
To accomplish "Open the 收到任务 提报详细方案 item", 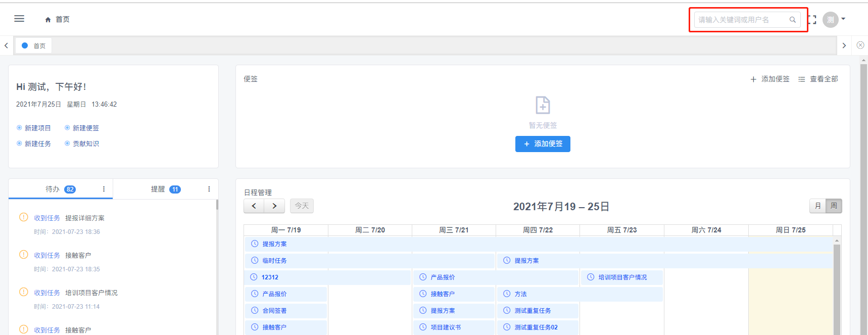I will pos(69,218).
